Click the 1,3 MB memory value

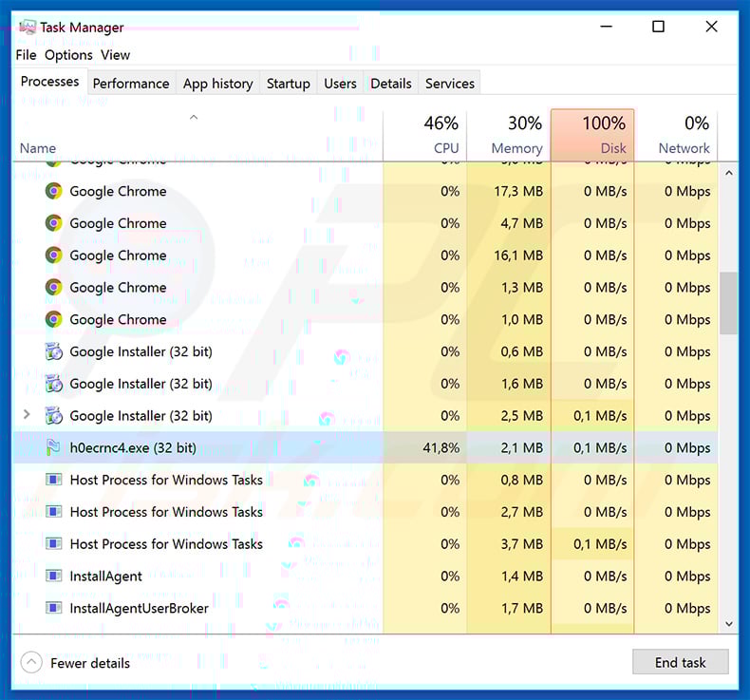point(522,288)
